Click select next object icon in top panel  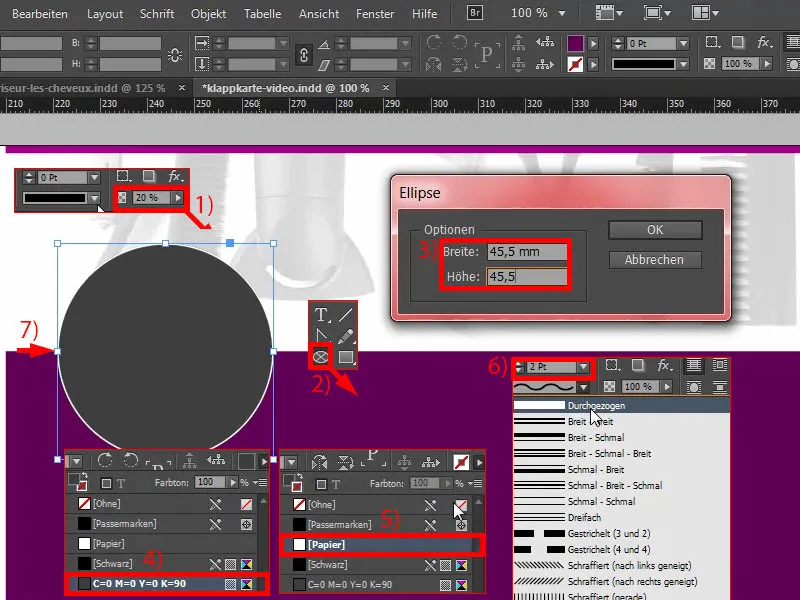click(545, 64)
